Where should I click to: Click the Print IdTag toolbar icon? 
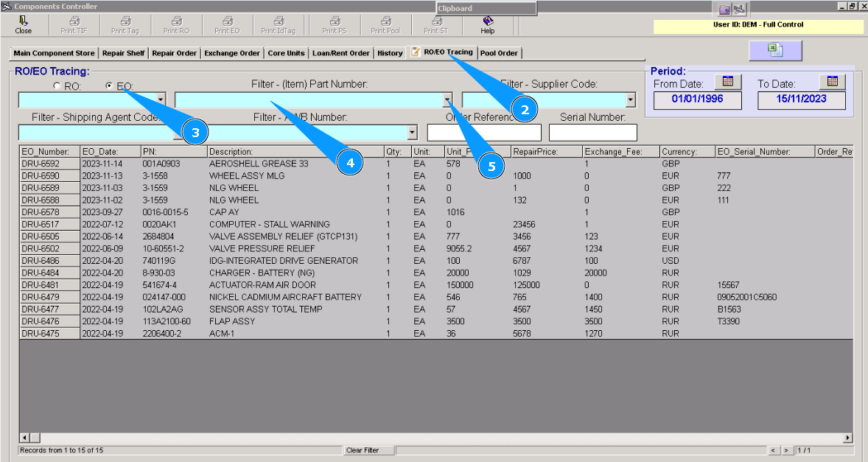(279, 25)
